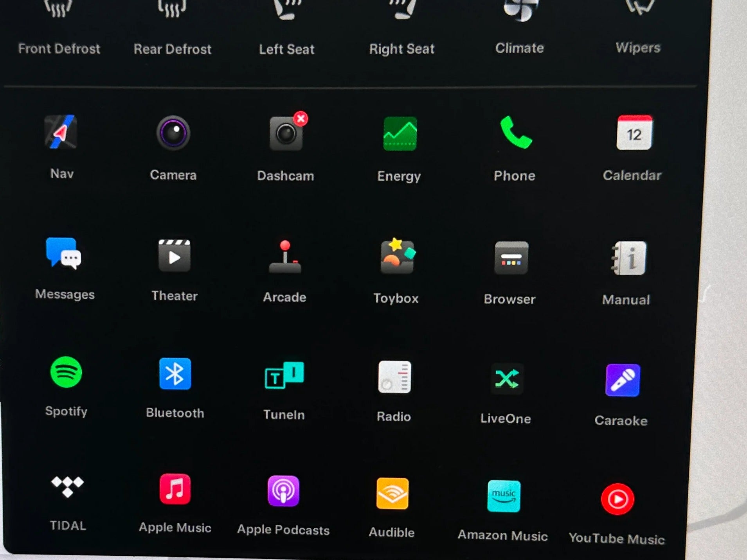The width and height of the screenshot is (747, 560).
Task: Open the owner's Manual
Action: 628,258
